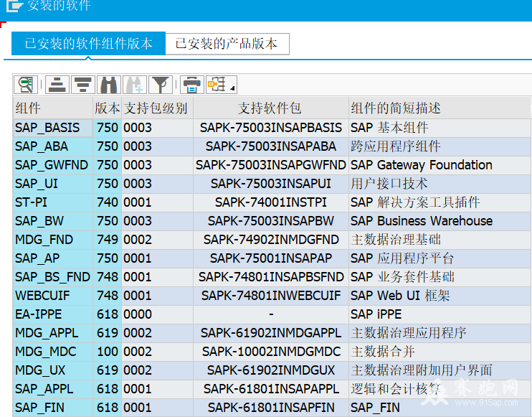The width and height of the screenshot is (532, 417).
Task: Select the SAP_UI component cell
Action: click(53, 184)
